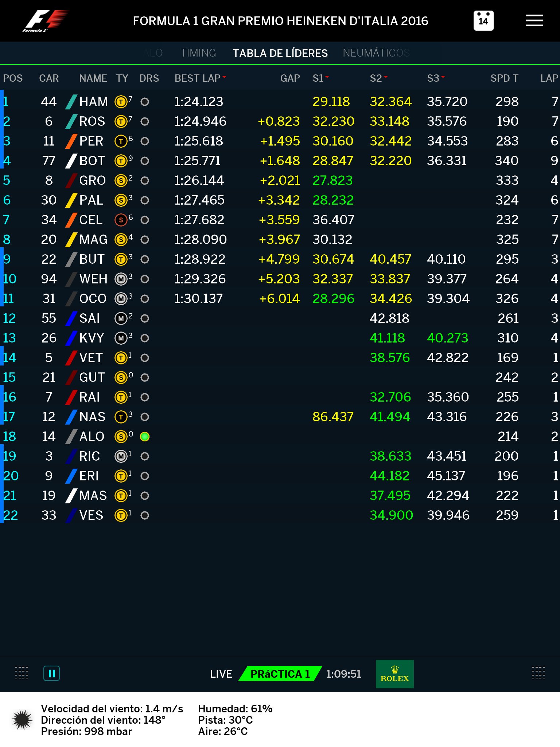Image resolution: width=560 pixels, height=747 pixels.
Task: Click HAM's tyre compound icon
Action: pyautogui.click(x=121, y=102)
